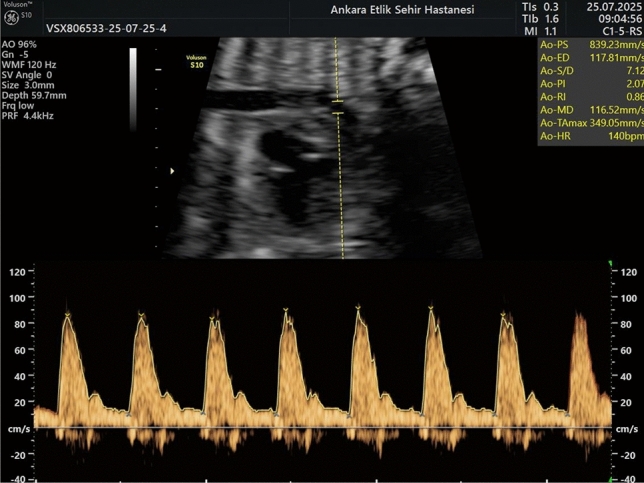Click the cm/s unit on right axis

click(x=627, y=429)
